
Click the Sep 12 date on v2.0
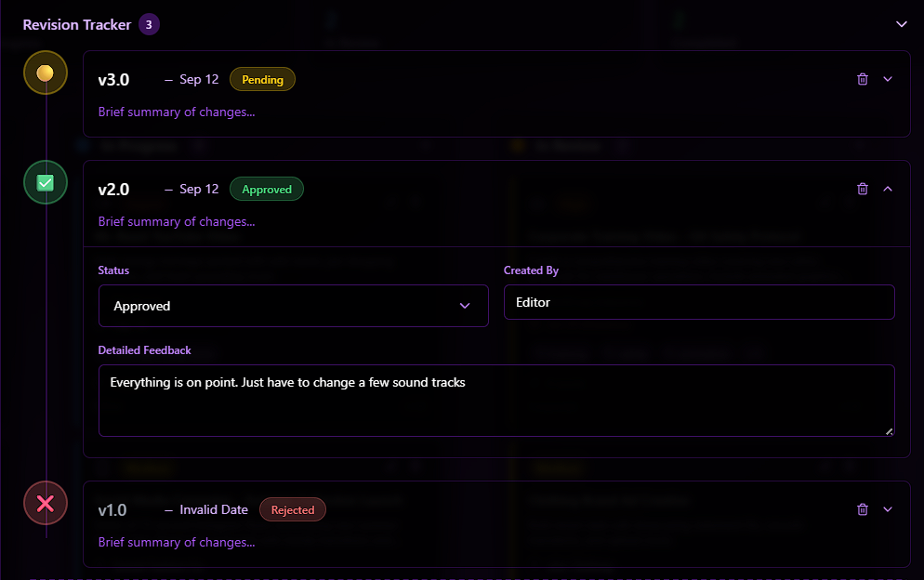199,190
